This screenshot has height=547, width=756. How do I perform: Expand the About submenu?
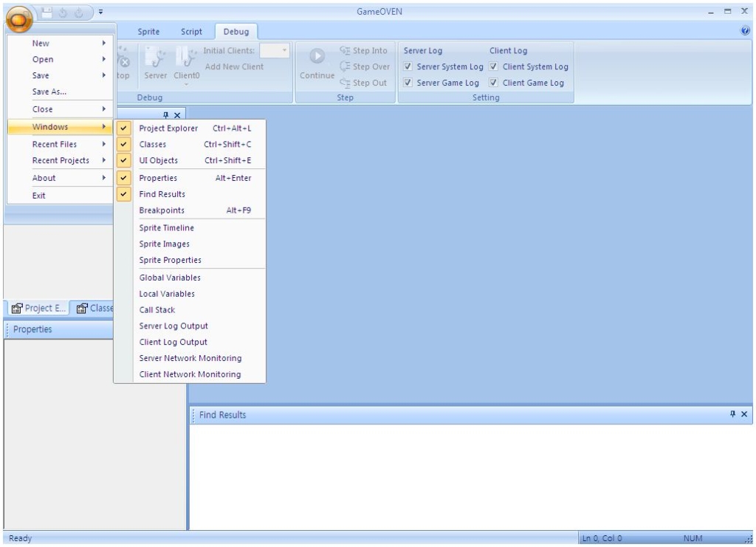tap(61, 178)
